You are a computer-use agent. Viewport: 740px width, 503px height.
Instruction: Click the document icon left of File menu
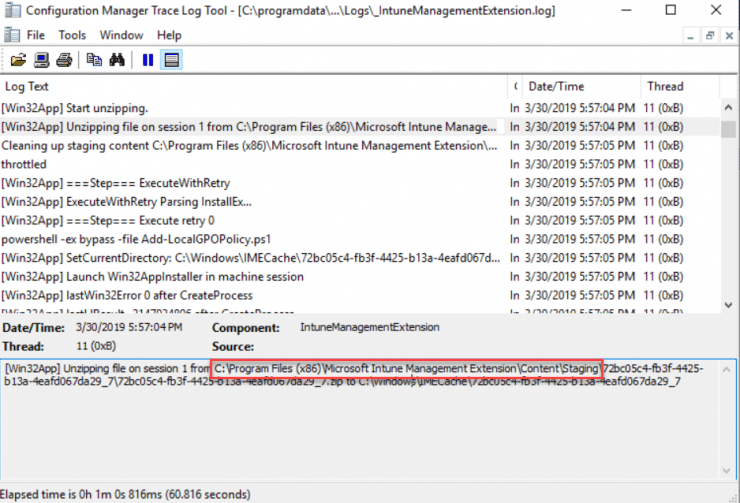11,35
